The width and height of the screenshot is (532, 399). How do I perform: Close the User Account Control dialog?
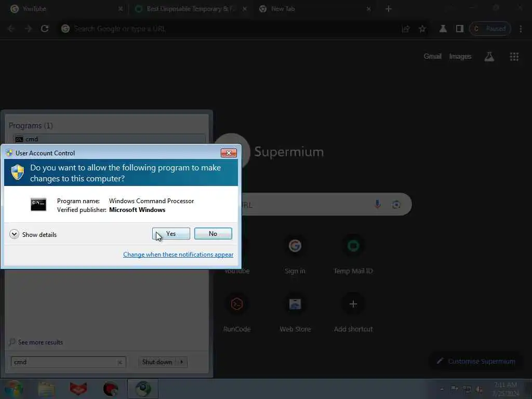point(229,153)
